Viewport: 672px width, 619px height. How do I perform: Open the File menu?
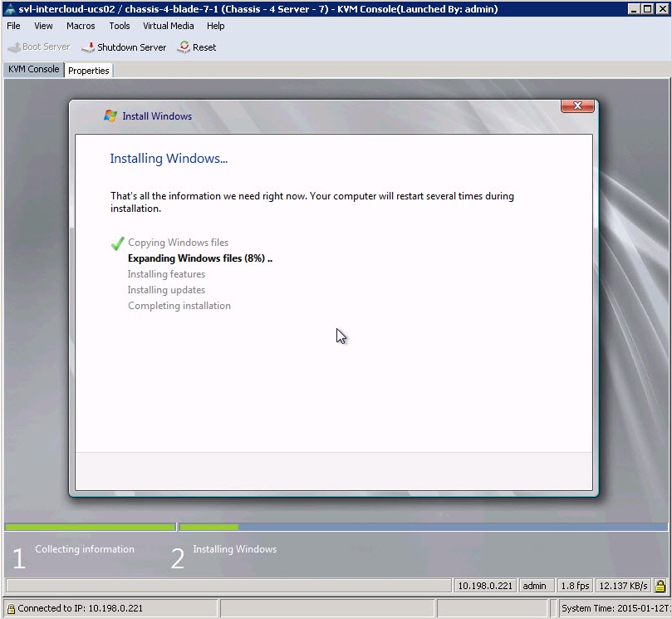(x=13, y=26)
